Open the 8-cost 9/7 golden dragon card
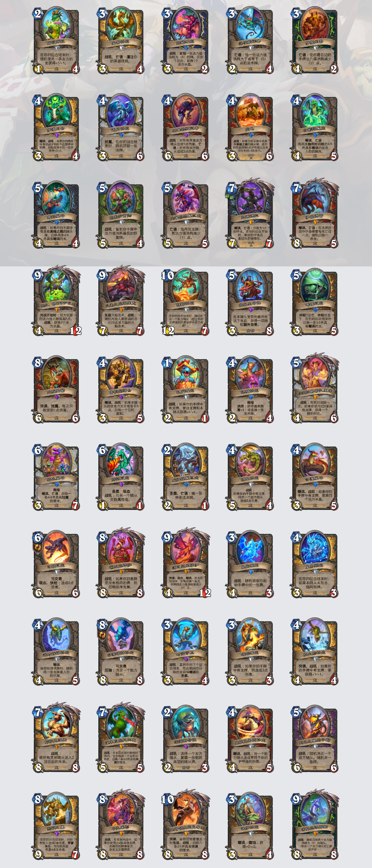 (x=56, y=826)
